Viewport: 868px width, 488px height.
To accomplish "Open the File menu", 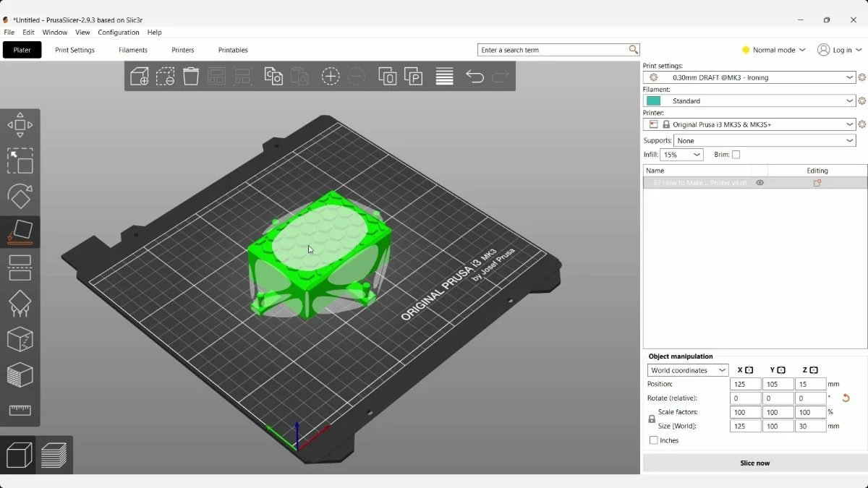I will (x=9, y=33).
